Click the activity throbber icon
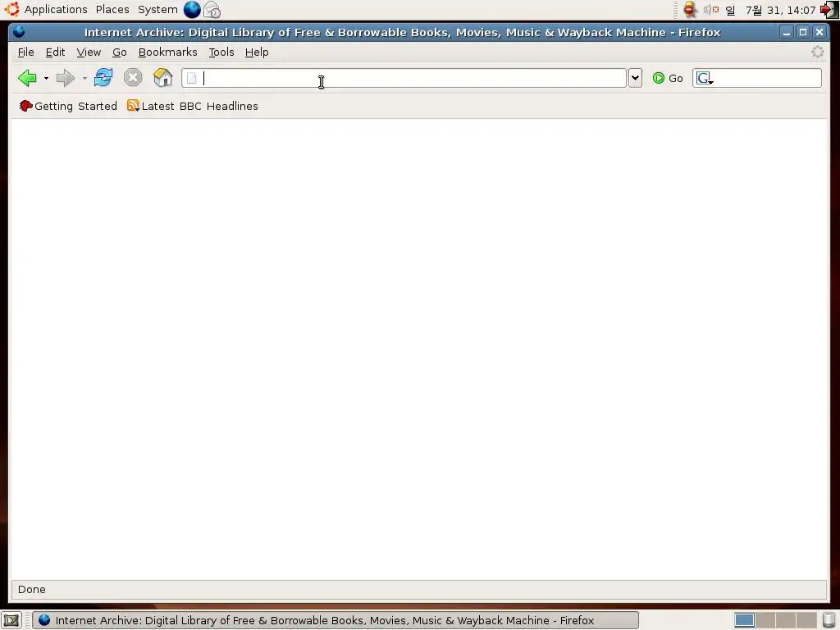 tap(818, 52)
